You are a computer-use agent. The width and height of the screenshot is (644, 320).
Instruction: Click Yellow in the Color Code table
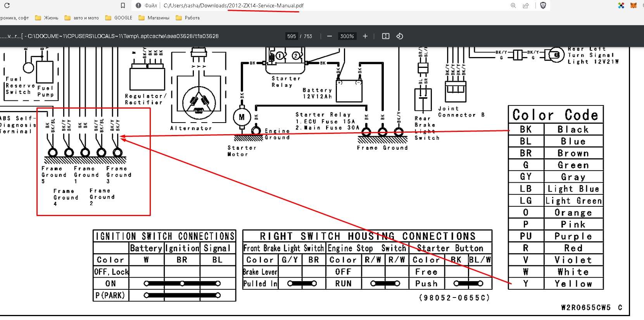(x=573, y=284)
